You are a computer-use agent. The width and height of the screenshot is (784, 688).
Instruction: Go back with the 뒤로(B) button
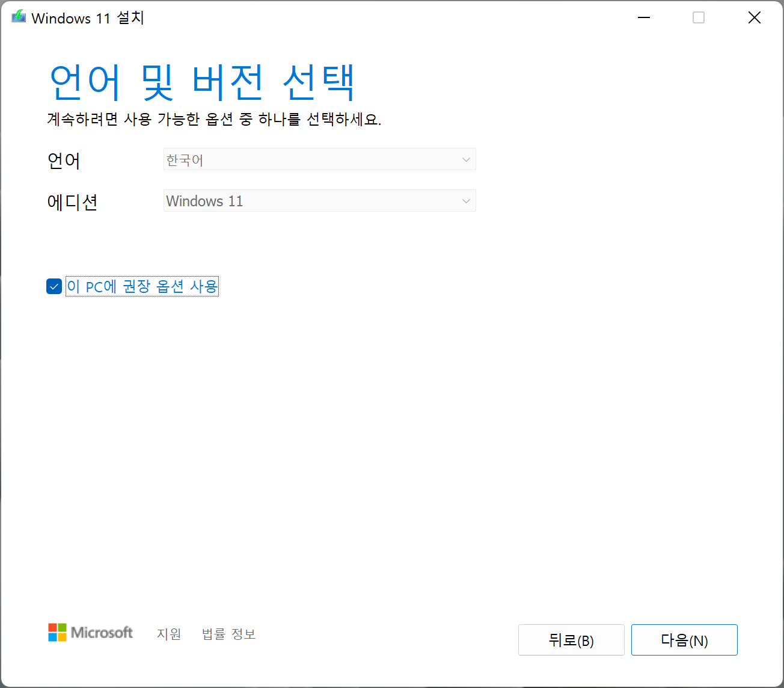(571, 640)
